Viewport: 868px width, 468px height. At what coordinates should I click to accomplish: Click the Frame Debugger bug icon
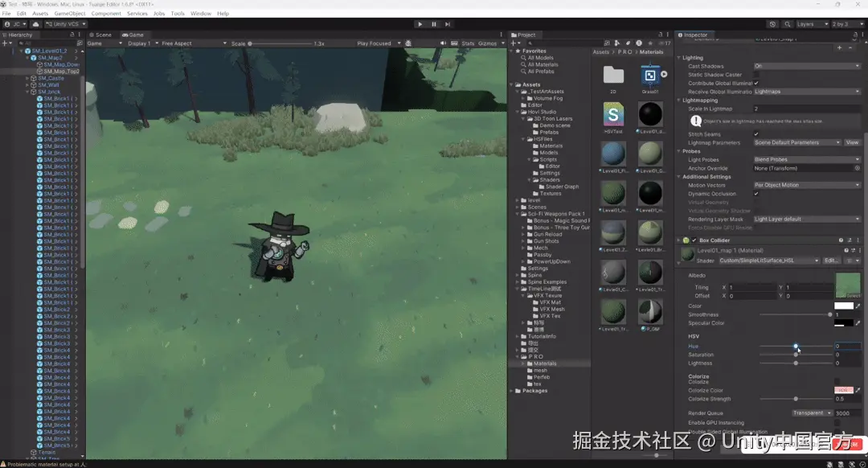408,43
